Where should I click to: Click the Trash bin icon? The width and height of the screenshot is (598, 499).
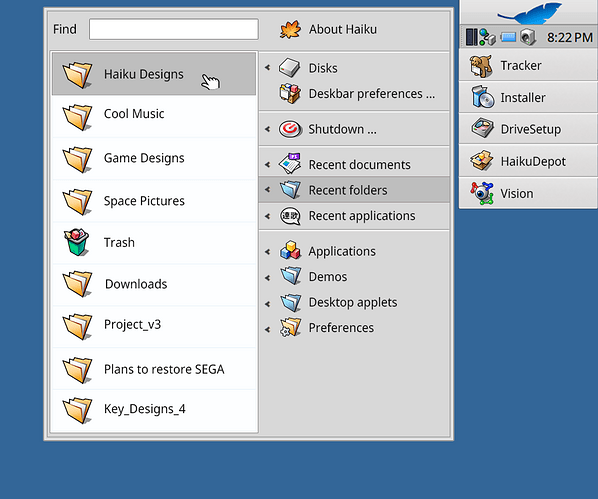coord(77,242)
